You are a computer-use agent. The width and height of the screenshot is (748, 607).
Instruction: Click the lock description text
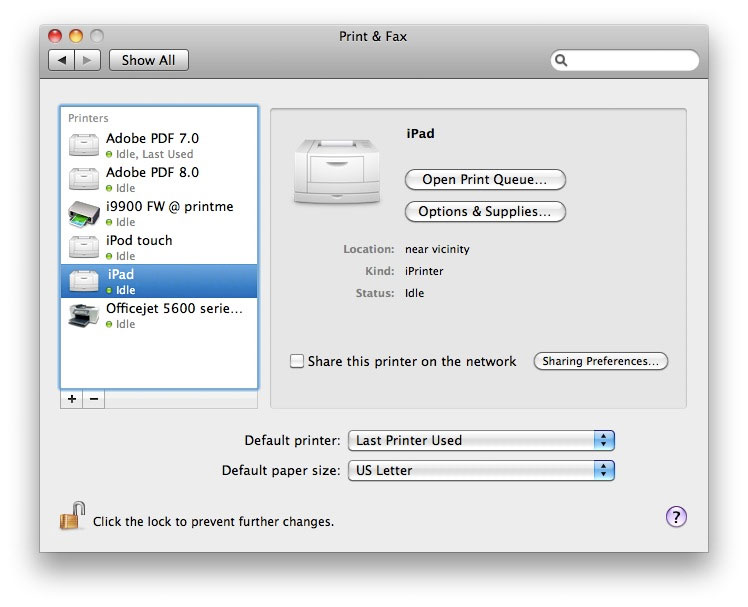[x=213, y=522]
